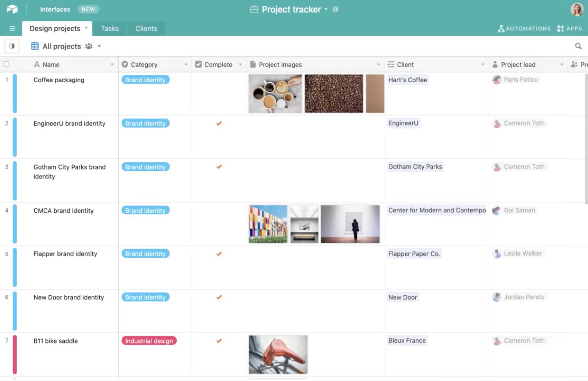
Task: Click the Brand identity tag for Coffee packaging
Action: pos(145,80)
